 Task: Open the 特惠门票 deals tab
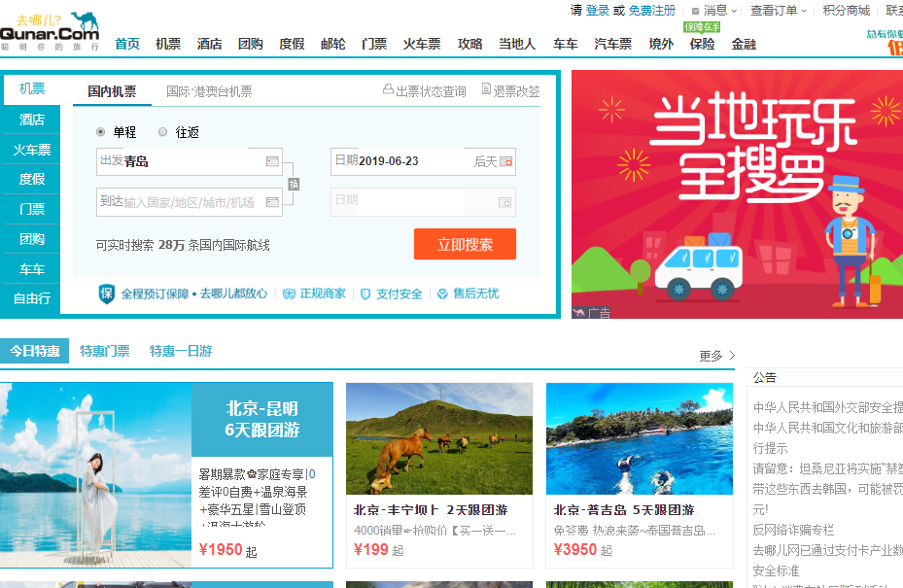tap(105, 351)
